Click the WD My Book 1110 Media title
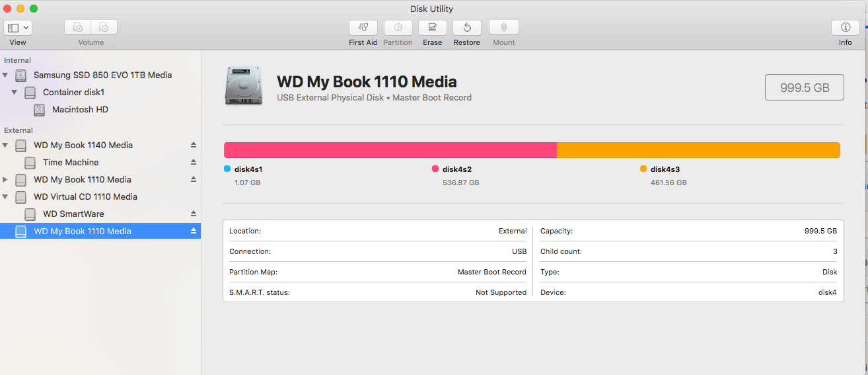The width and height of the screenshot is (868, 375). [367, 82]
